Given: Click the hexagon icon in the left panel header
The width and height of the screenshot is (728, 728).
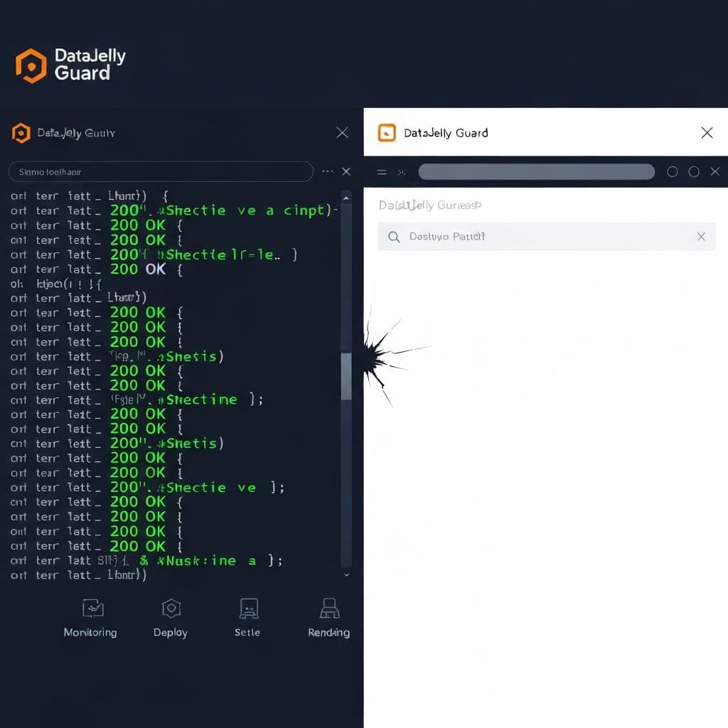Looking at the screenshot, I should [x=21, y=133].
